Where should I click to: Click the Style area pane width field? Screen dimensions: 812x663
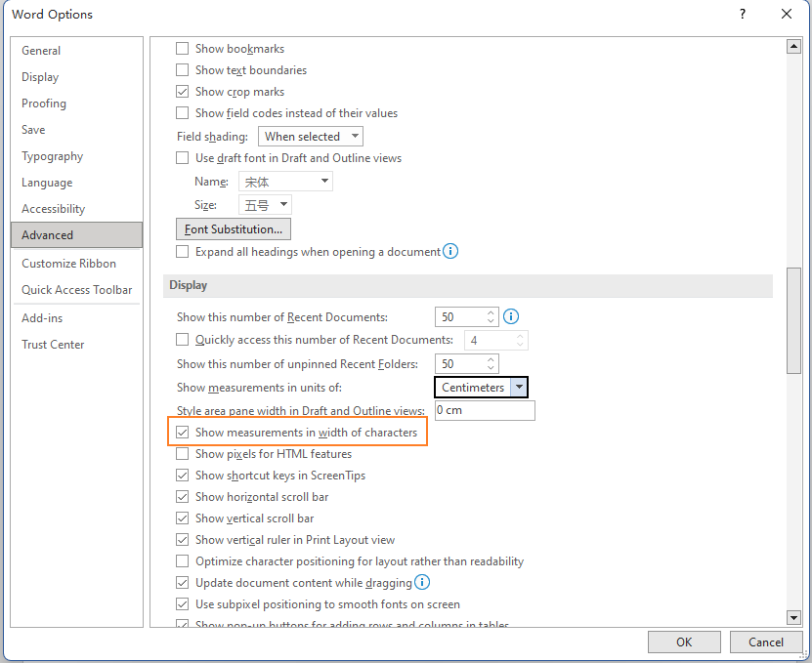pos(485,410)
